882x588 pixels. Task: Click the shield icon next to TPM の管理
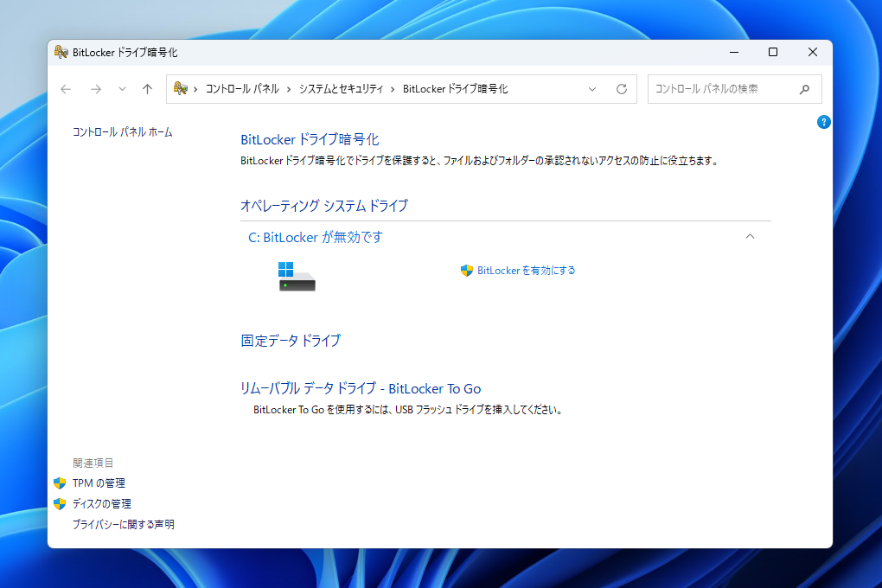click(60, 483)
